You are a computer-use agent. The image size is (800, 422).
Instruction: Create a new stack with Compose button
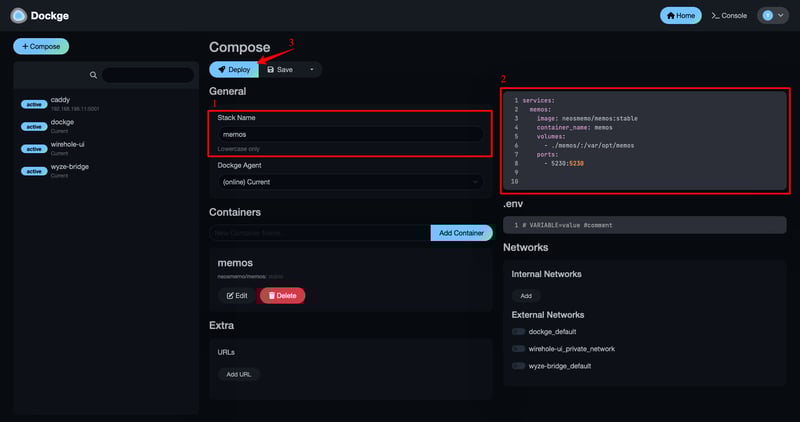[x=41, y=46]
